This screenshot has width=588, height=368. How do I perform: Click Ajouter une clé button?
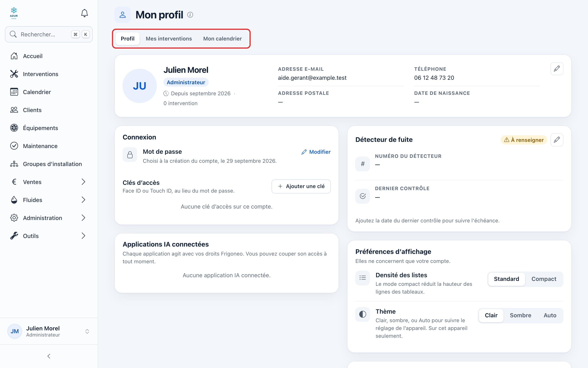pos(301,186)
